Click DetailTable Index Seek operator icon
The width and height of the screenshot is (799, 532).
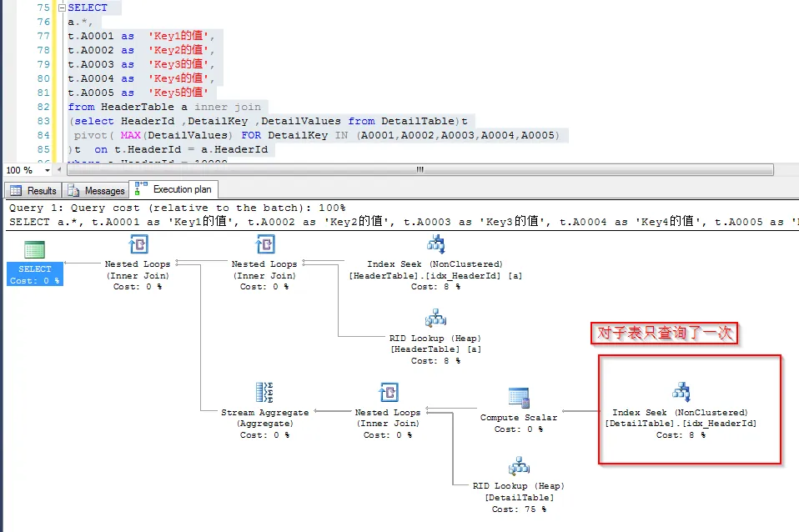681,392
